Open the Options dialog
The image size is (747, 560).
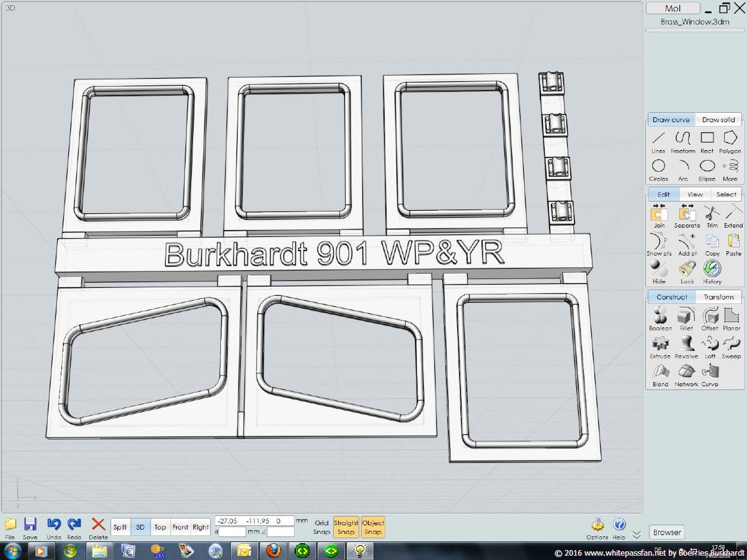pos(597,529)
